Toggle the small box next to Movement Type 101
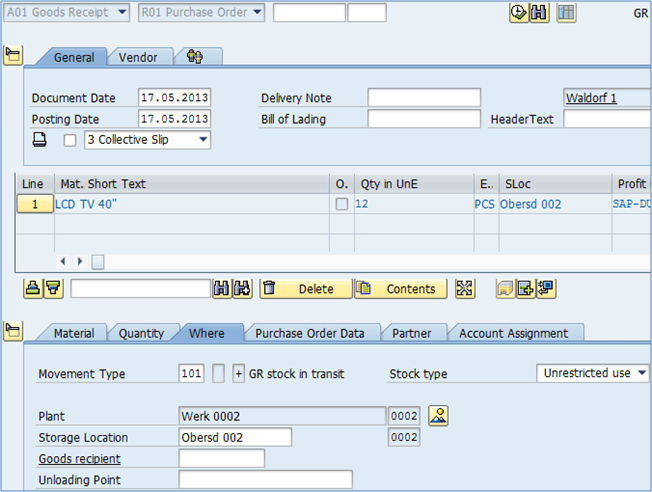This screenshot has width=652, height=492. 219,373
